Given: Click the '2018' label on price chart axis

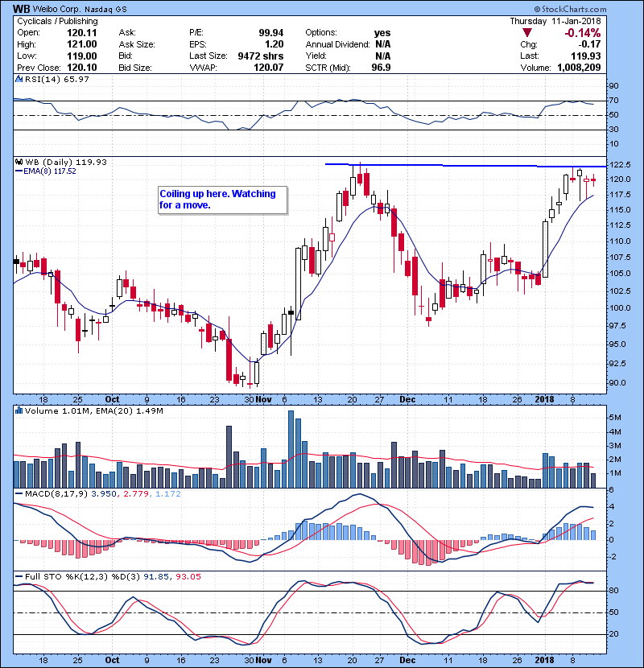Looking at the screenshot, I should pos(545,399).
